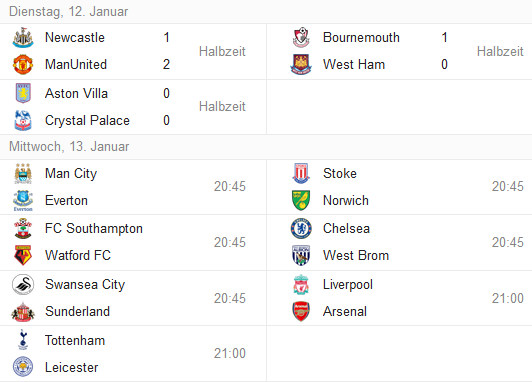Click the West Ham crest icon
This screenshot has width=532, height=382.
[x=301, y=64]
